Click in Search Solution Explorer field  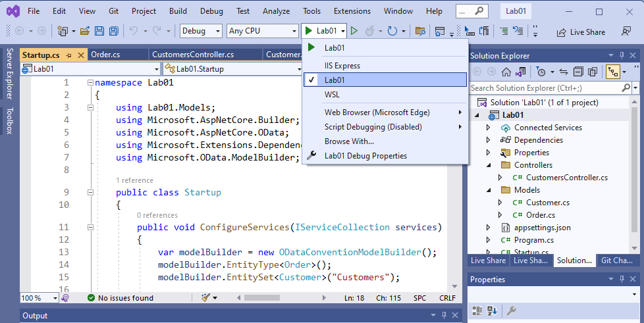[546, 88]
